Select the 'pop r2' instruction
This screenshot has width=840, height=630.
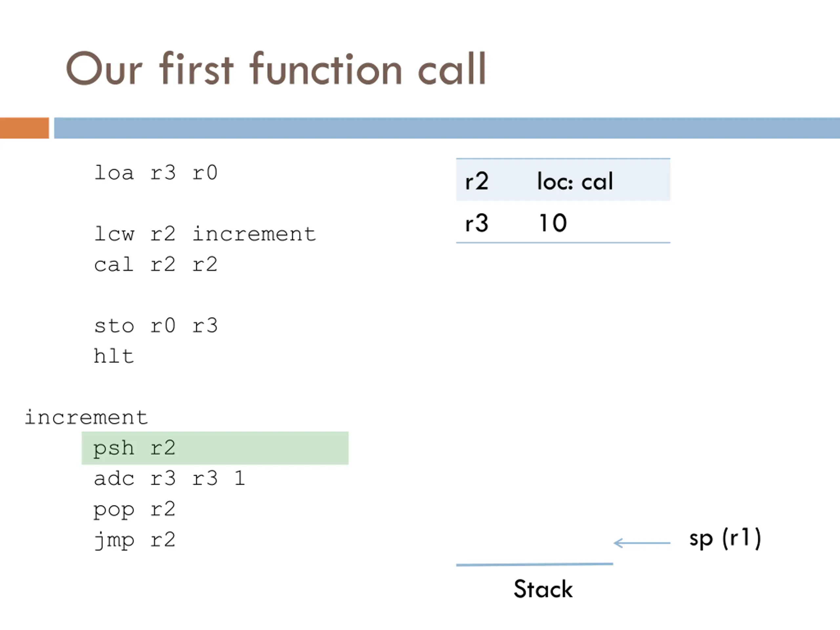pyautogui.click(x=135, y=510)
